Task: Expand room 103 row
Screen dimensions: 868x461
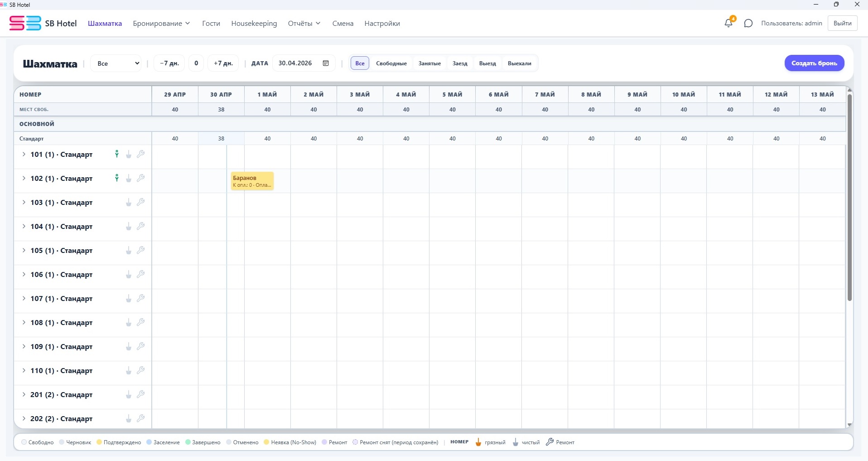Action: coord(24,203)
